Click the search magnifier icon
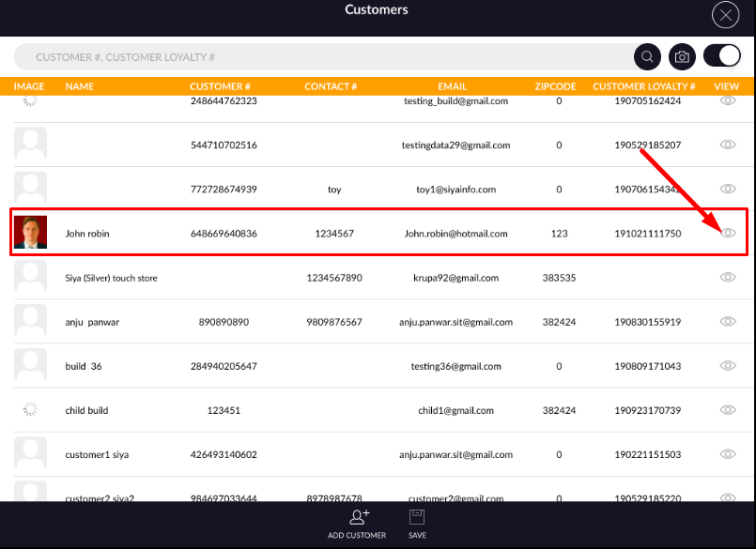This screenshot has height=549, width=756. [647, 57]
